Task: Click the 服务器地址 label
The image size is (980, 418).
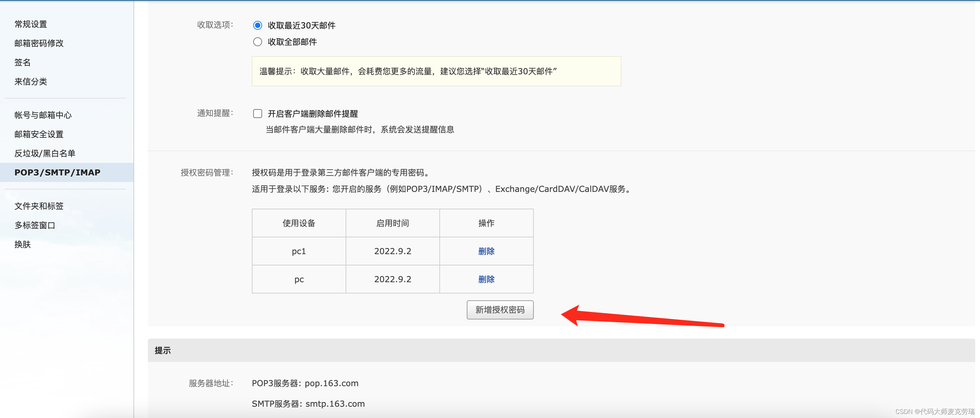Action: click(211, 383)
